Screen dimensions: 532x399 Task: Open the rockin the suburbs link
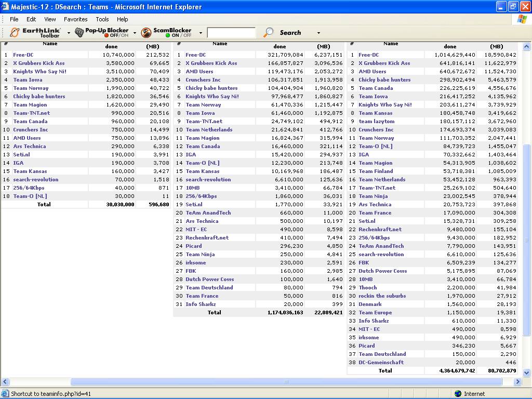(x=382, y=296)
